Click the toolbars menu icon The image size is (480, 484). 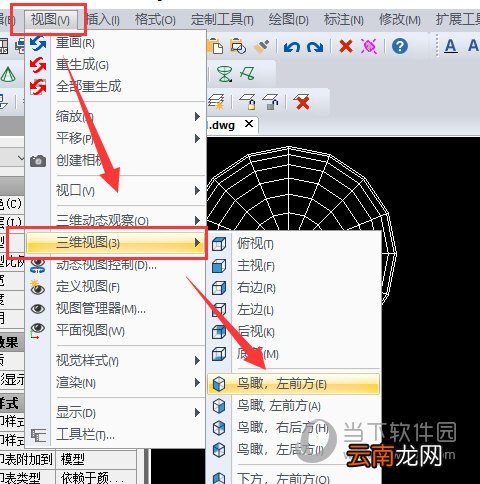point(38,435)
